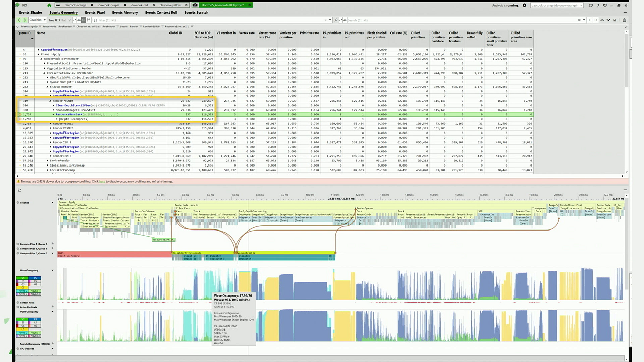Image resolution: width=644 pixels, height=362 pixels.
Task: Select ResourceBarrierX marker in timeline
Action: [x=164, y=240]
